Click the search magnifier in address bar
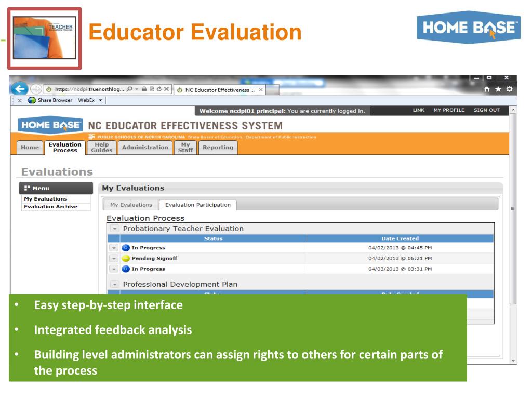The height and width of the screenshot is (399, 532). pyautogui.click(x=129, y=89)
